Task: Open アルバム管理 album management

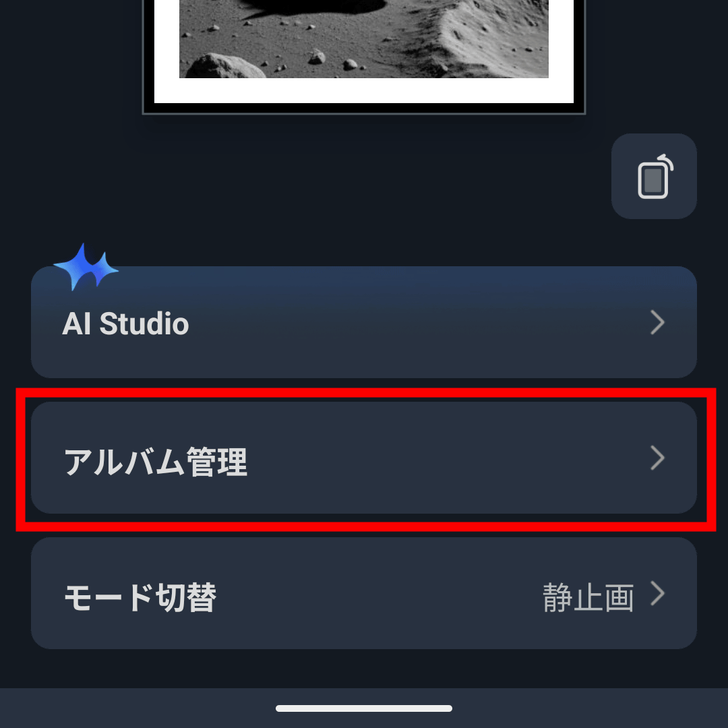Action: (x=363, y=458)
